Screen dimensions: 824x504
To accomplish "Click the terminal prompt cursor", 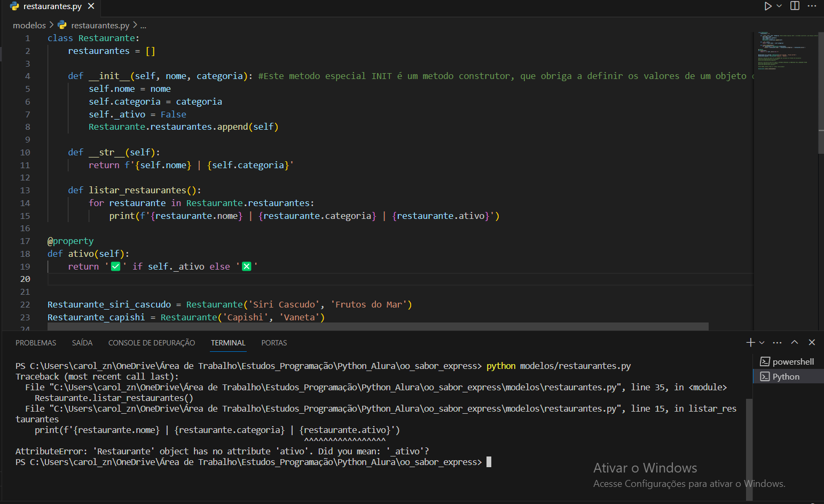I will pyautogui.click(x=489, y=462).
